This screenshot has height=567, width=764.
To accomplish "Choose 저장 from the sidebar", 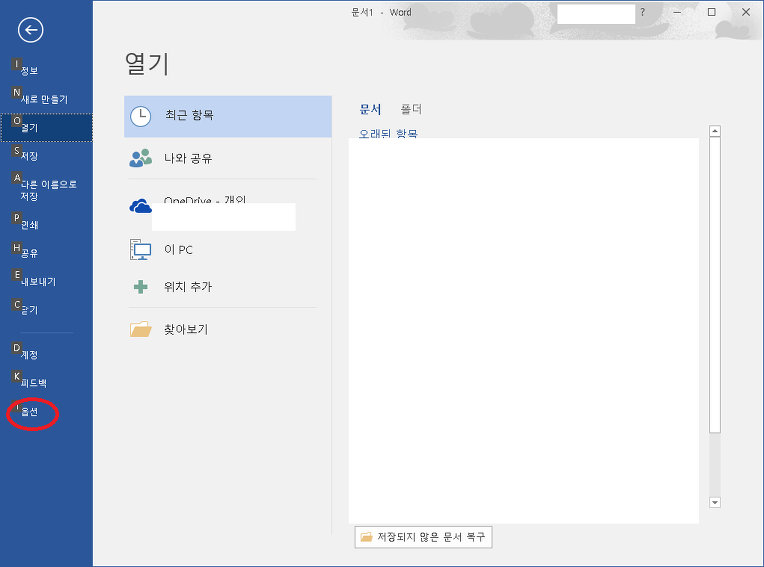I will (29, 156).
